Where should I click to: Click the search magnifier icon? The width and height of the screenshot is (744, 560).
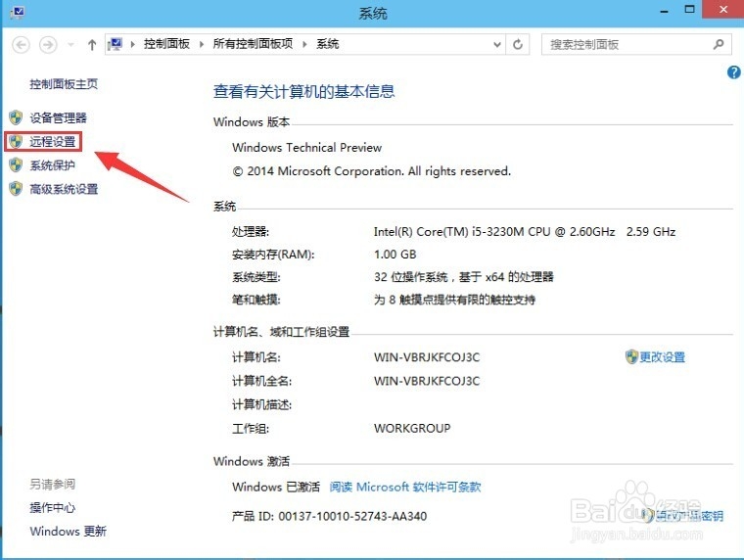[719, 45]
